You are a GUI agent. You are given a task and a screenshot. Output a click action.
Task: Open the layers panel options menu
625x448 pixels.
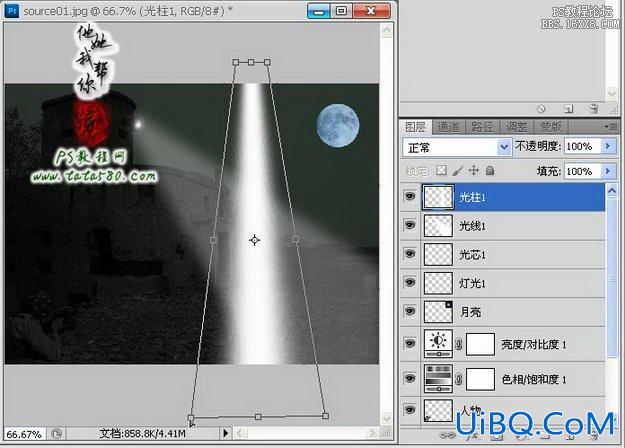[x=611, y=127]
